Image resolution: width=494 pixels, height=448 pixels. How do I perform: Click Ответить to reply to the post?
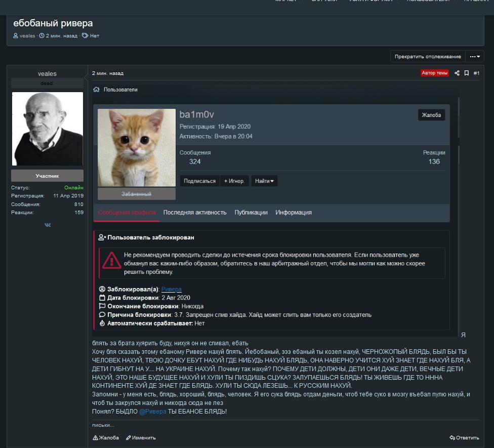pyautogui.click(x=464, y=437)
